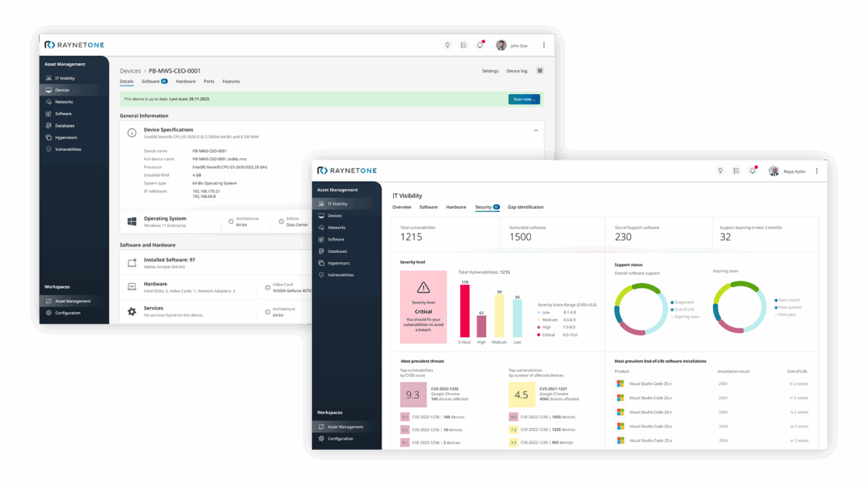Select Devices in back window sidebar
The image size is (868, 488).
click(69, 90)
